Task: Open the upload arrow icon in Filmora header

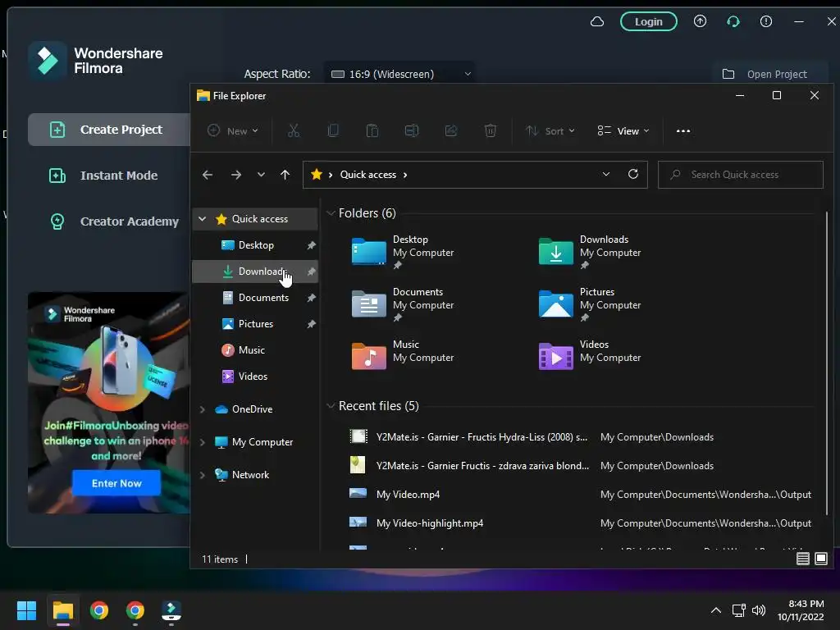Action: click(700, 21)
